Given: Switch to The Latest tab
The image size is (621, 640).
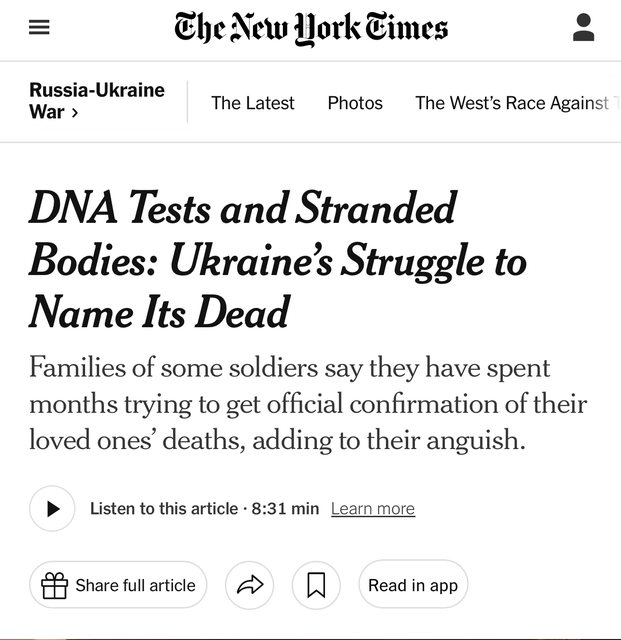Looking at the screenshot, I should [x=253, y=103].
